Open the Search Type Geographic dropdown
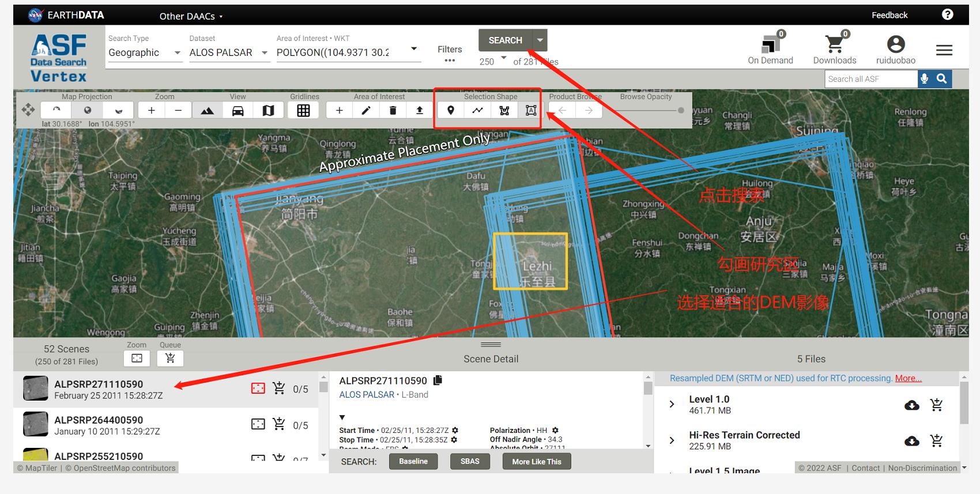This screenshot has height=494, width=980. click(144, 52)
